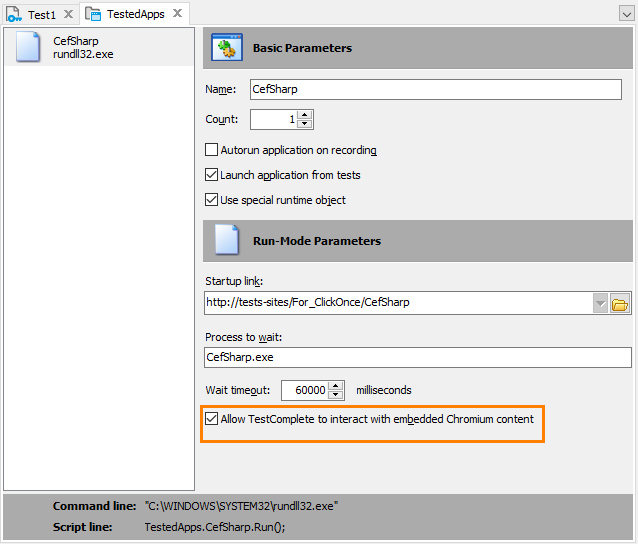This screenshot has height=544, width=638.
Task: Uncheck Use special runtime object
Action: (x=211, y=200)
